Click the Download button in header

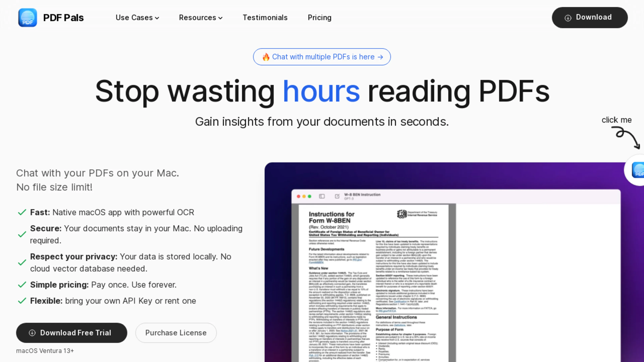click(589, 17)
